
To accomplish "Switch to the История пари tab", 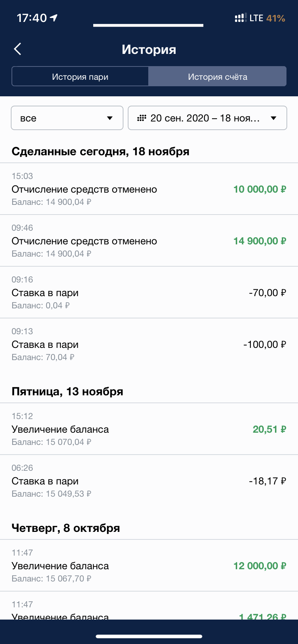I will 80,77.
